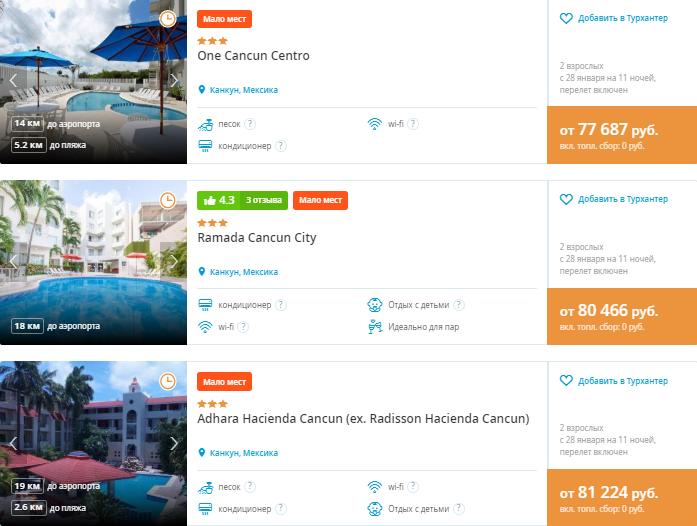The image size is (697, 526).
Task: Click heart icon for Ramada Cancun City
Action: 566,199
